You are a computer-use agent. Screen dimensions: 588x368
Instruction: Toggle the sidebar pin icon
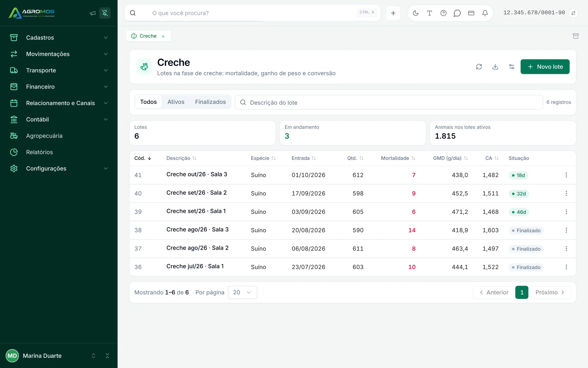tap(105, 13)
